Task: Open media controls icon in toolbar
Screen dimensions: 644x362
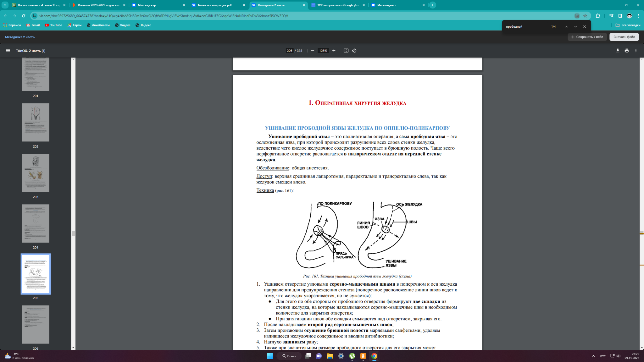Action: (611, 16)
